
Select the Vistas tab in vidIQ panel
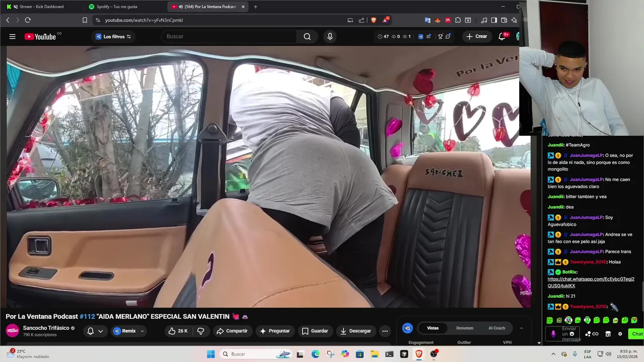coord(433,328)
